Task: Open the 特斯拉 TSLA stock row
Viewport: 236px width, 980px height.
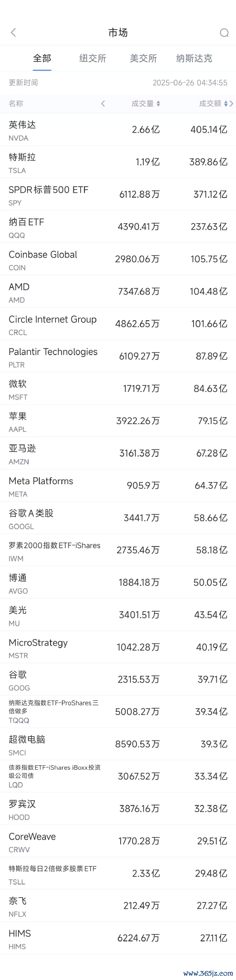Action: tap(118, 162)
